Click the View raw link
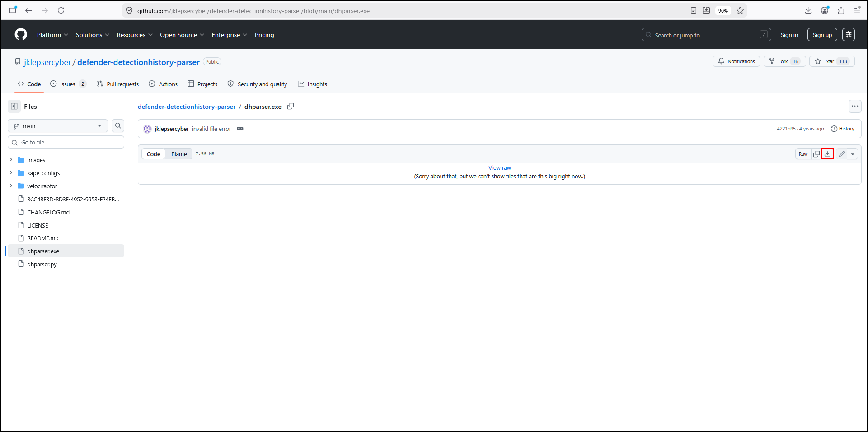This screenshot has width=868, height=432. pyautogui.click(x=499, y=168)
